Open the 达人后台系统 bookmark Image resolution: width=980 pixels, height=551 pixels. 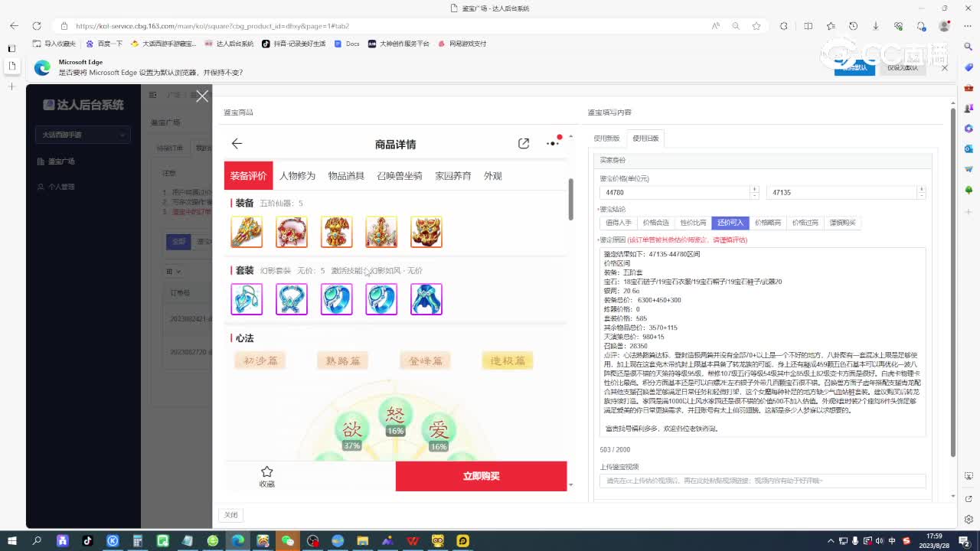click(x=229, y=44)
